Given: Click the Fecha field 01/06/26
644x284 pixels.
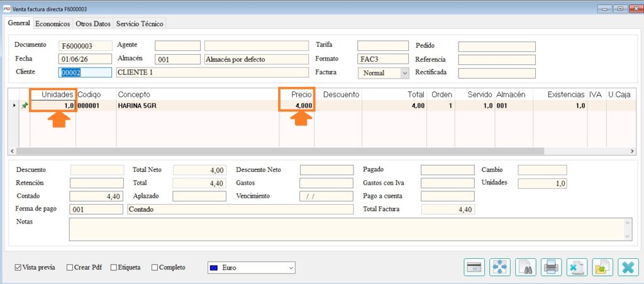Looking at the screenshot, I should tap(85, 59).
